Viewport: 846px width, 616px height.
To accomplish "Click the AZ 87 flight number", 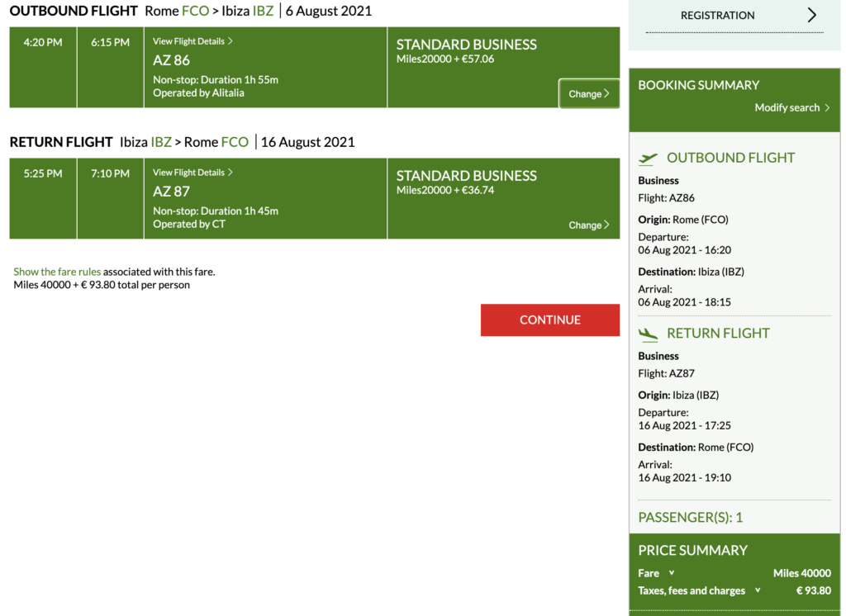I will [171, 192].
